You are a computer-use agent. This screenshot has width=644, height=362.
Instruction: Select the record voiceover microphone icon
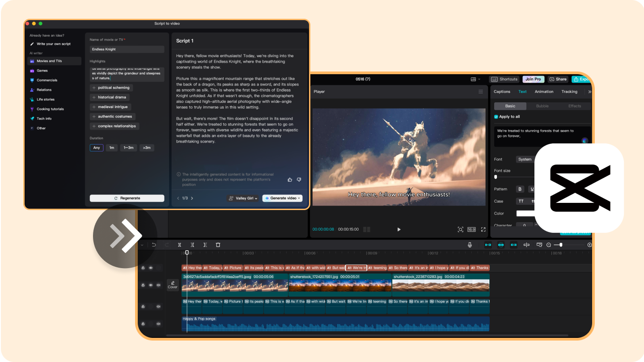click(x=470, y=244)
